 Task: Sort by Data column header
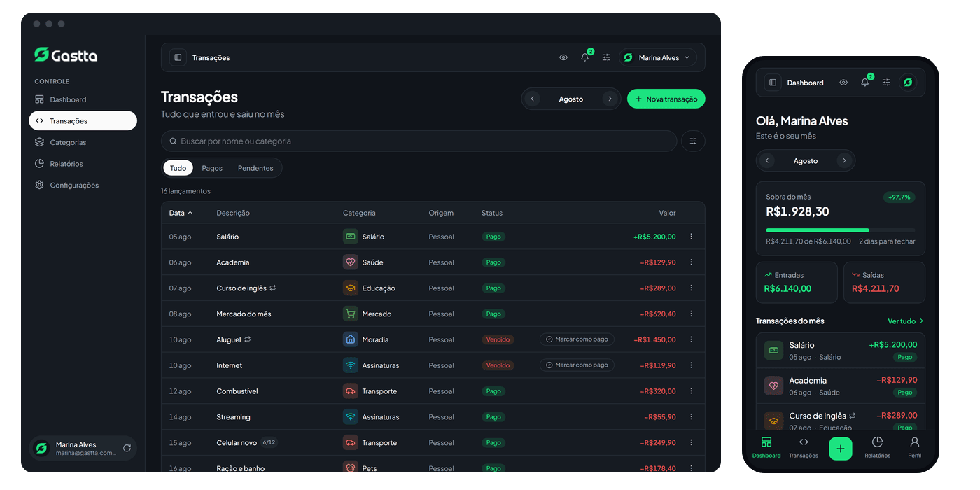[181, 213]
